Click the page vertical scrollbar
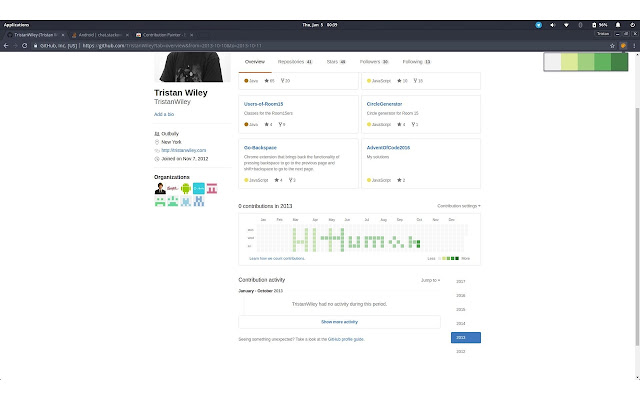 637,227
